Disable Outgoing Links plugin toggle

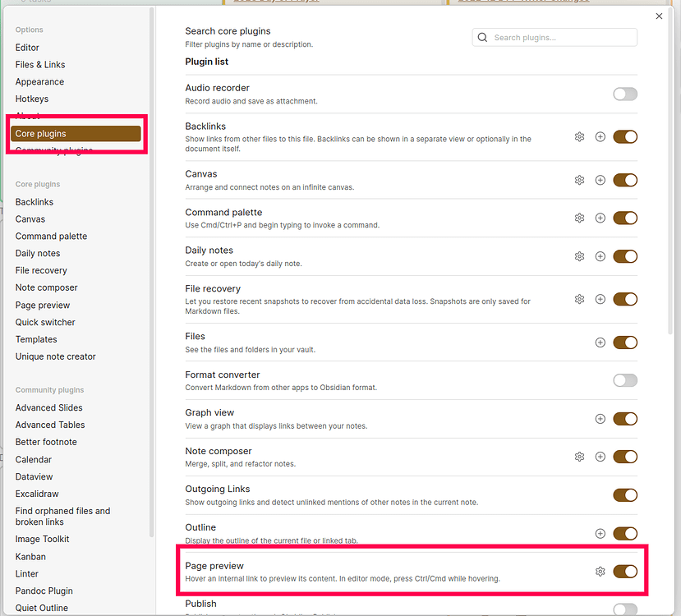click(625, 495)
